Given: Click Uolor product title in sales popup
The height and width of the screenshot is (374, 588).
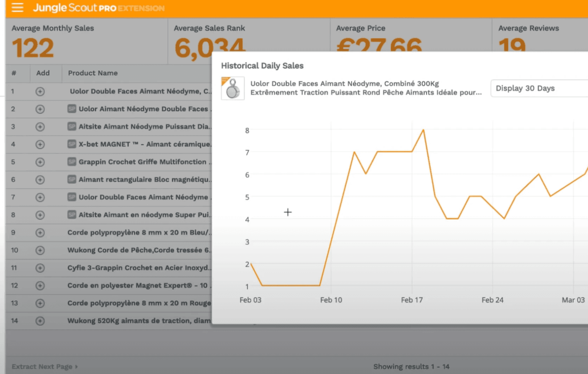Looking at the screenshot, I should [366, 88].
